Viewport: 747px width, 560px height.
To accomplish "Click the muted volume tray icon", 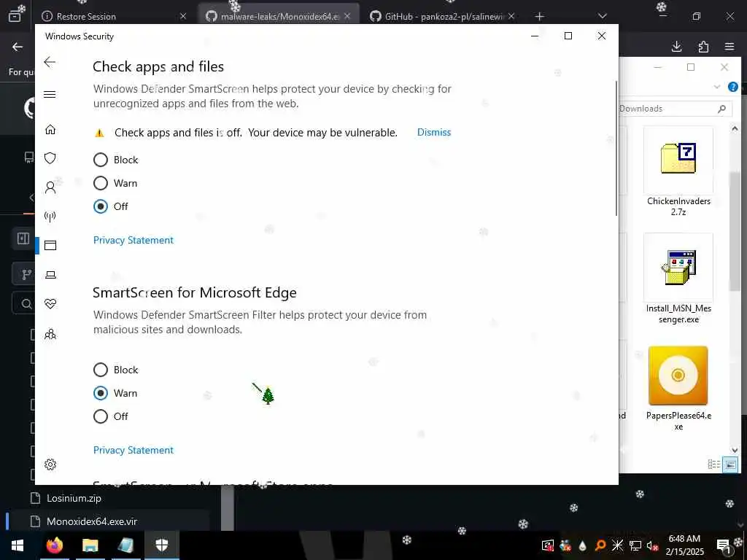I will [x=652, y=545].
